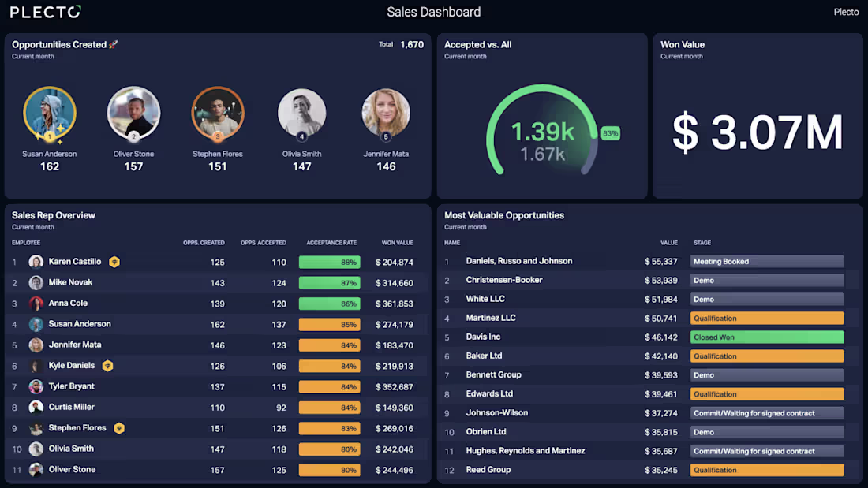The image size is (868, 488).
Task: Click Olivia Smith's leaderboard avatar
Action: [301, 113]
